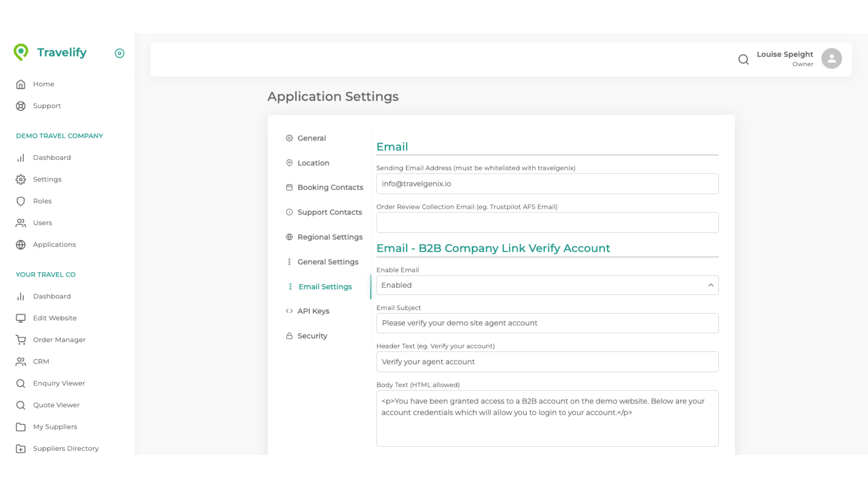868x488 pixels.
Task: Select the General Settings tab
Action: point(328,262)
